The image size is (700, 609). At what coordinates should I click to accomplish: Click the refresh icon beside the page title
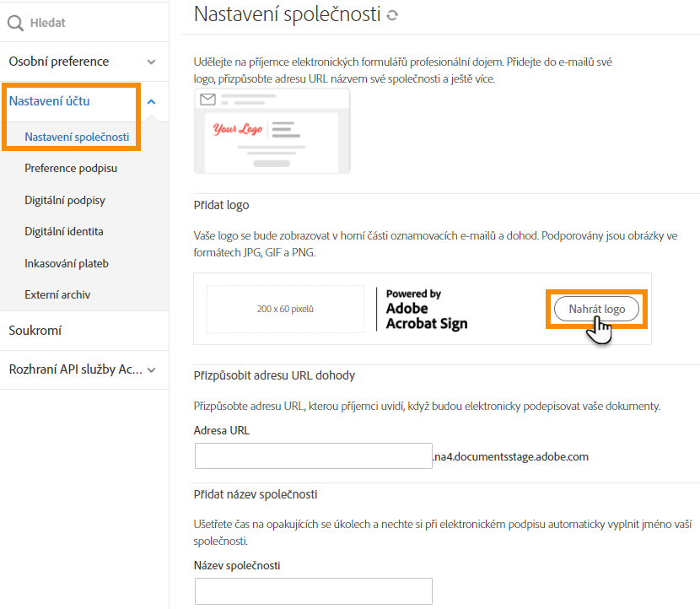tap(391, 15)
